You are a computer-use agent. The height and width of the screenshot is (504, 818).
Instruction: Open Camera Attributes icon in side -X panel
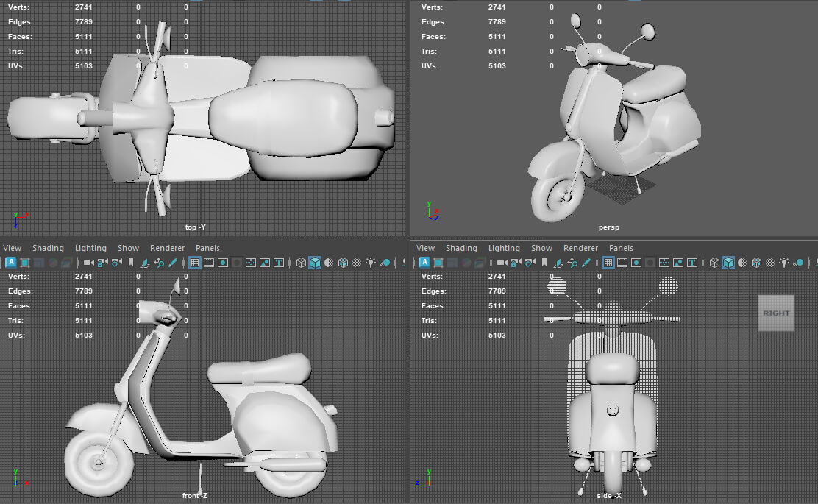click(x=530, y=263)
